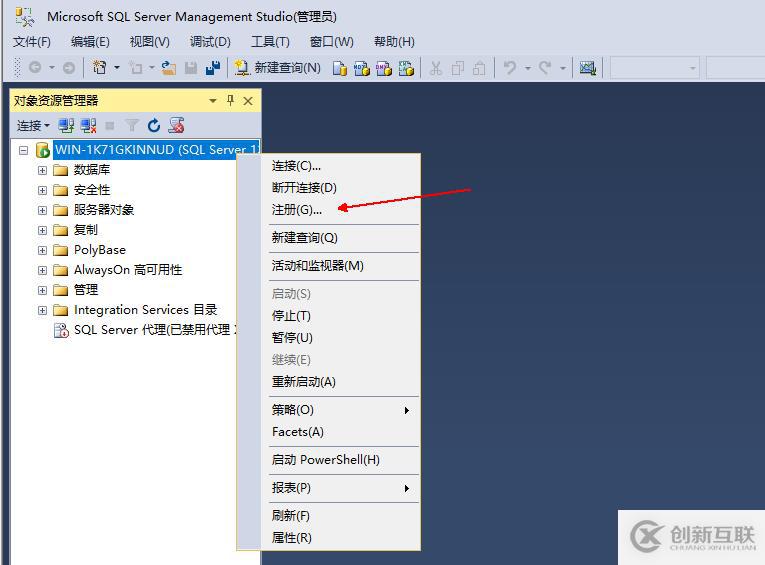The height and width of the screenshot is (565, 765).
Task: Click the Refresh icon in Object Explorer
Action: (154, 126)
